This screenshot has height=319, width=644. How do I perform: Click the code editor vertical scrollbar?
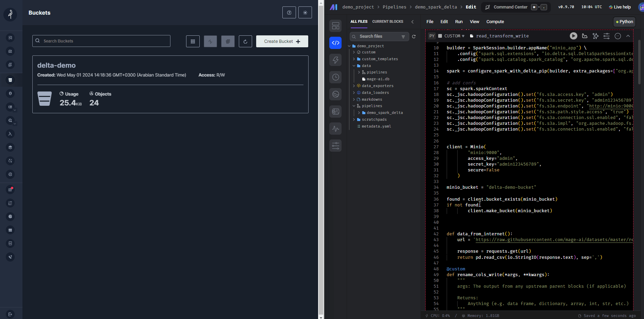click(639, 62)
